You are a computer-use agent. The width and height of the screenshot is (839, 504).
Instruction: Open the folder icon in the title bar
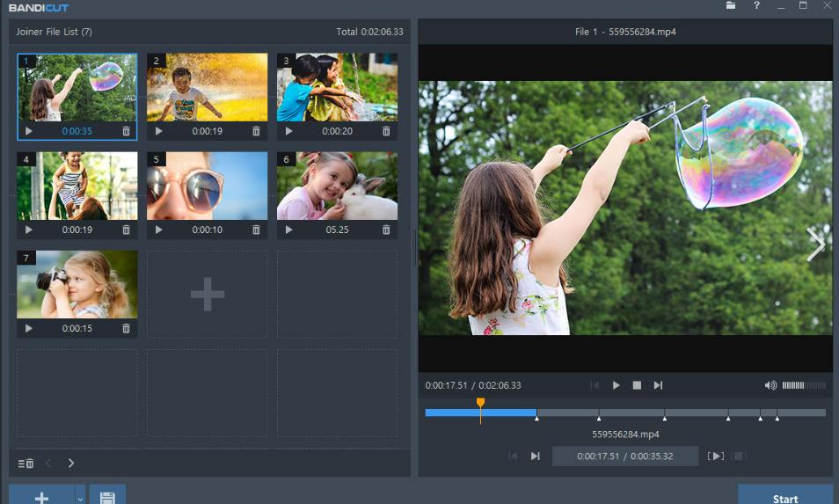tap(731, 6)
